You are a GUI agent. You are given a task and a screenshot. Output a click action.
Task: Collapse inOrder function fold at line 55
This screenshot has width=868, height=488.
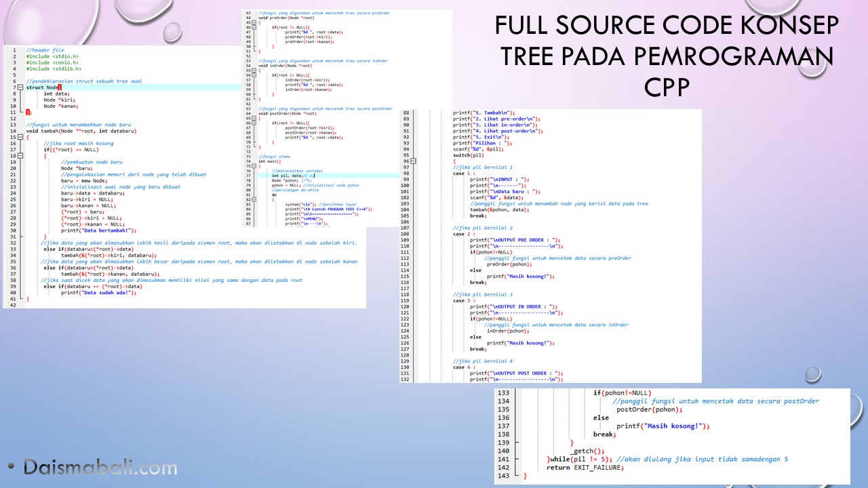(252, 70)
